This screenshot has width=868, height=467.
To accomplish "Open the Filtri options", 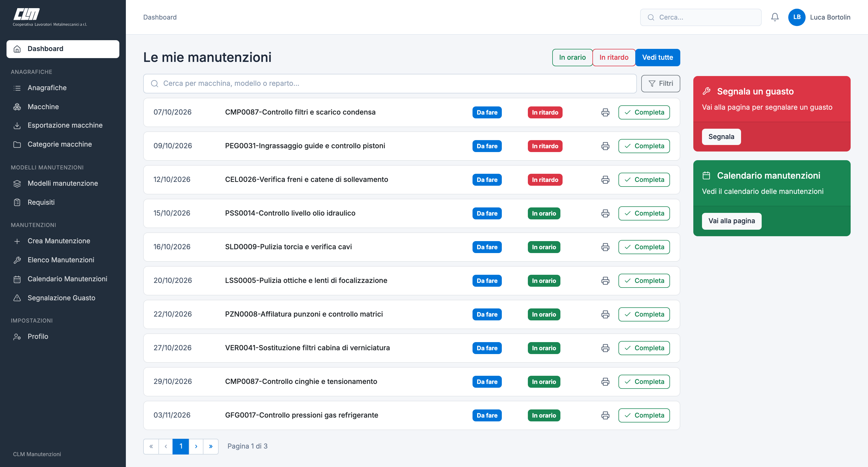I will click(660, 84).
